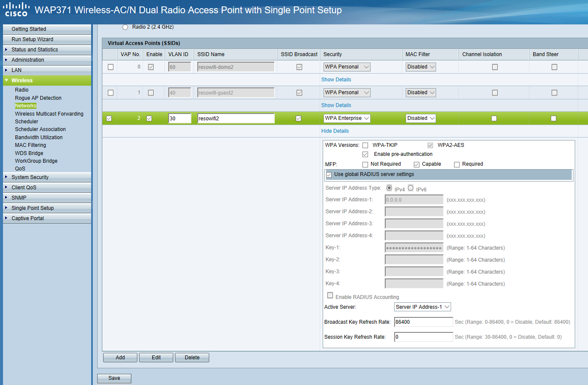
Task: Click SSID Name field resowifi2
Action: [236, 119]
